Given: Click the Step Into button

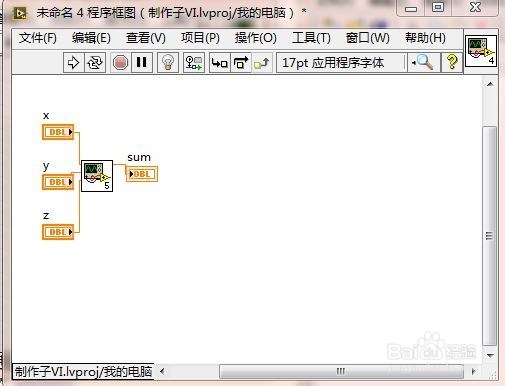Looking at the screenshot, I should point(220,62).
